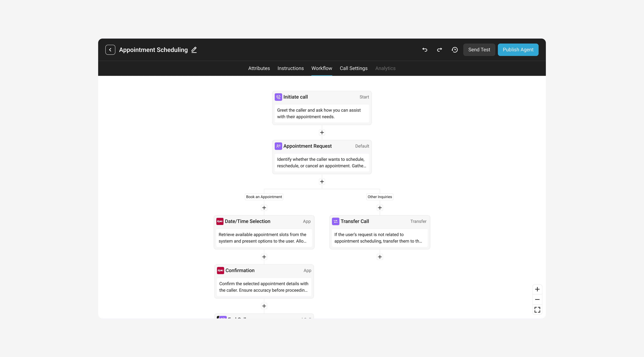The image size is (644, 357).
Task: Click the Default label on Appointment Request
Action: 362,146
